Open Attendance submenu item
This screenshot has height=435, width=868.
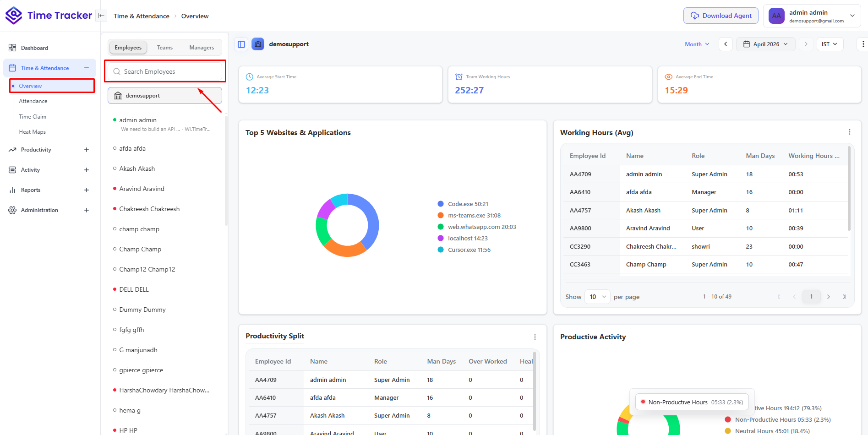coord(33,101)
